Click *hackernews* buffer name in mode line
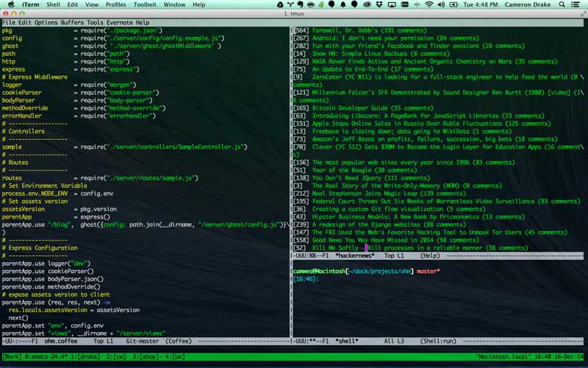Viewport: 588px width, 368px height. pyautogui.click(x=354, y=255)
